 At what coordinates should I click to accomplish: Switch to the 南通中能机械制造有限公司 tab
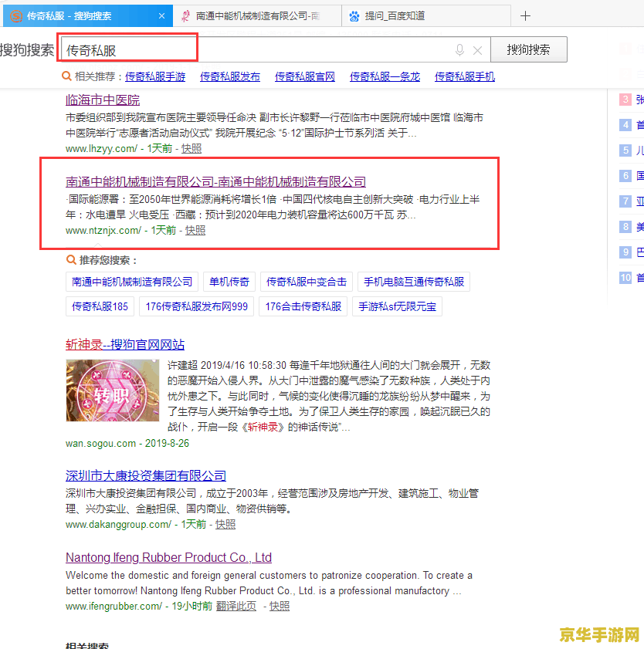point(256,15)
